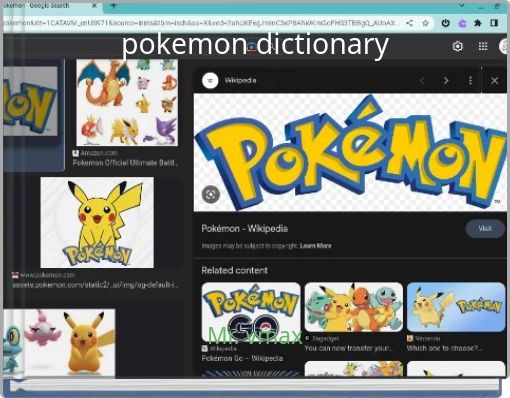510x398 pixels.
Task: Close the Google Search tab
Action: tap(94, 5)
